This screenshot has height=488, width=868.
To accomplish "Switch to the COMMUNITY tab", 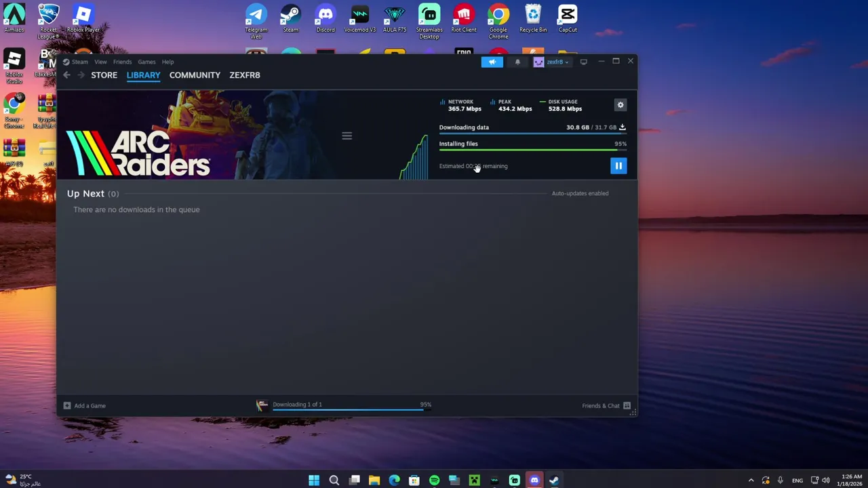I will (195, 75).
